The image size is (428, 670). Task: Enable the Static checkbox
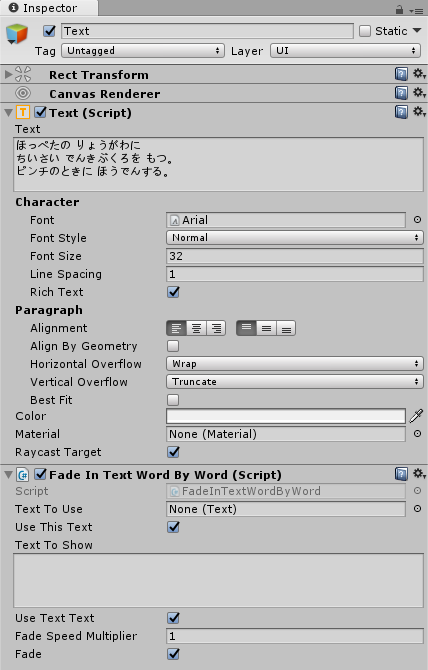pos(365,31)
